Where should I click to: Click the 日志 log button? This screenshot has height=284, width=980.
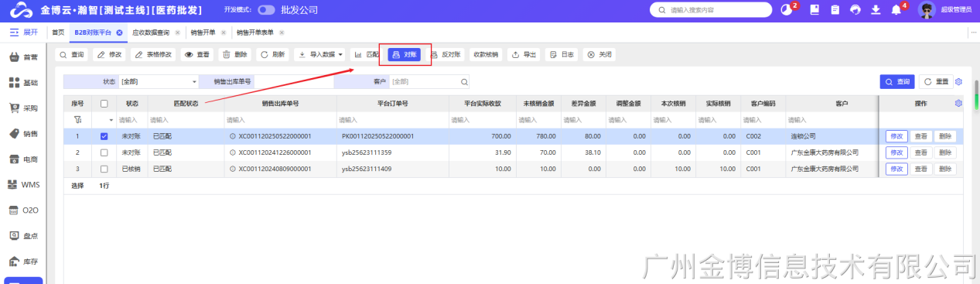pyautogui.click(x=562, y=55)
